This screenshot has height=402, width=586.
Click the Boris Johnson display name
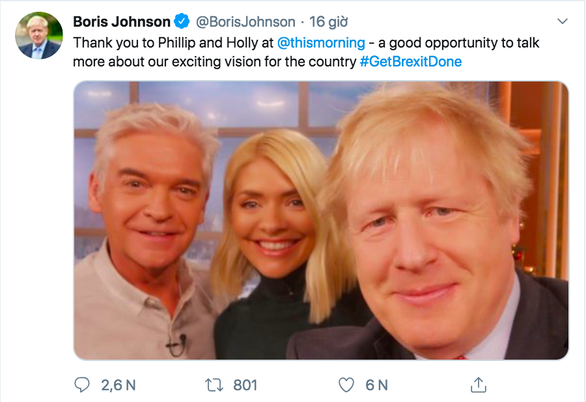tap(122, 22)
